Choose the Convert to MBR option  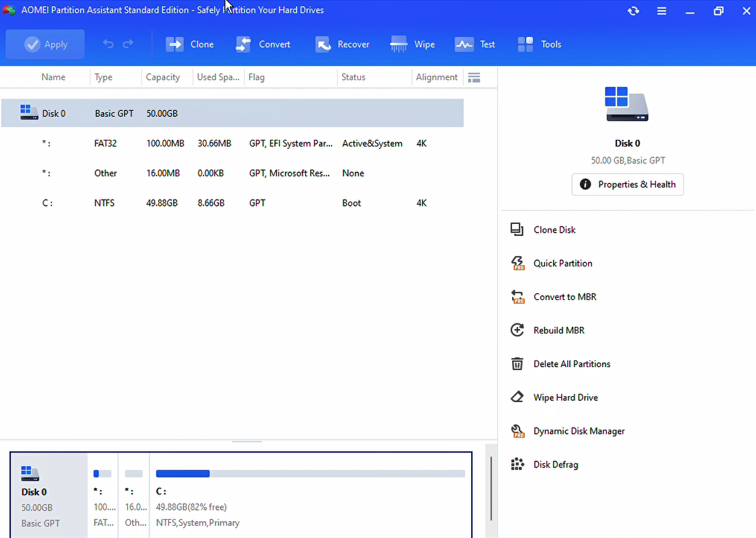pos(564,297)
